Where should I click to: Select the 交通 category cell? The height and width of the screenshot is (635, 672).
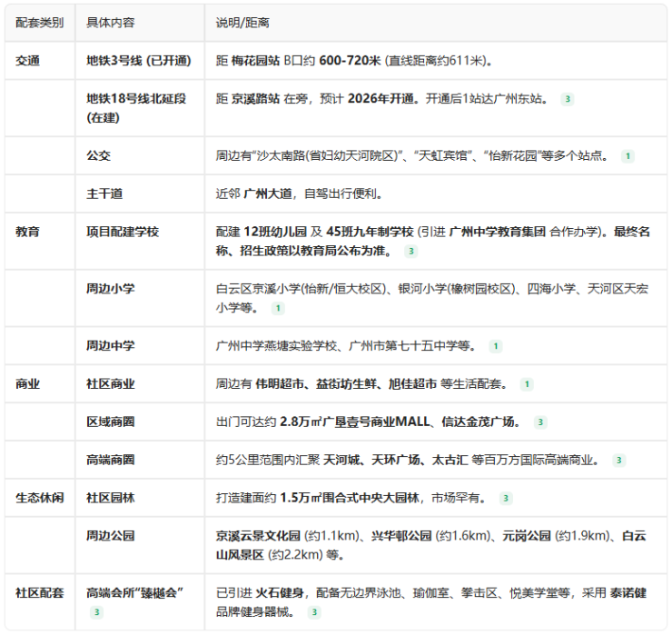coord(28,61)
